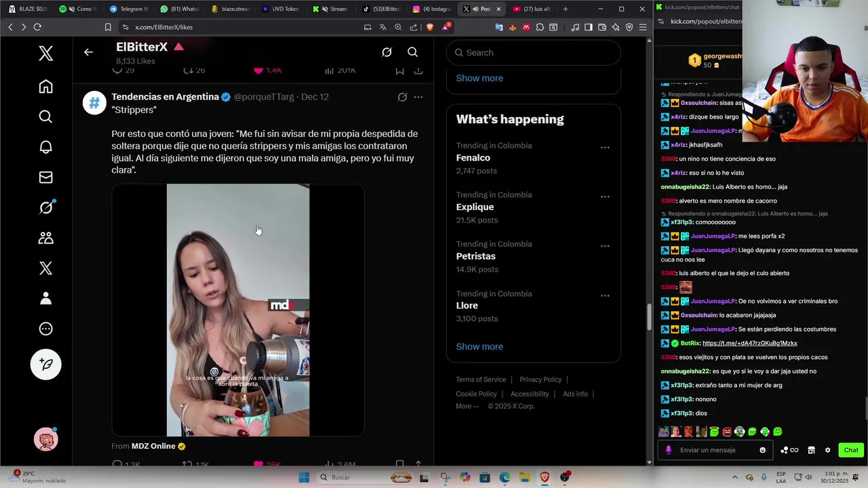Screen dimensions: 868x488
Task: Open Grok in the X sidebar
Action: click(x=45, y=207)
